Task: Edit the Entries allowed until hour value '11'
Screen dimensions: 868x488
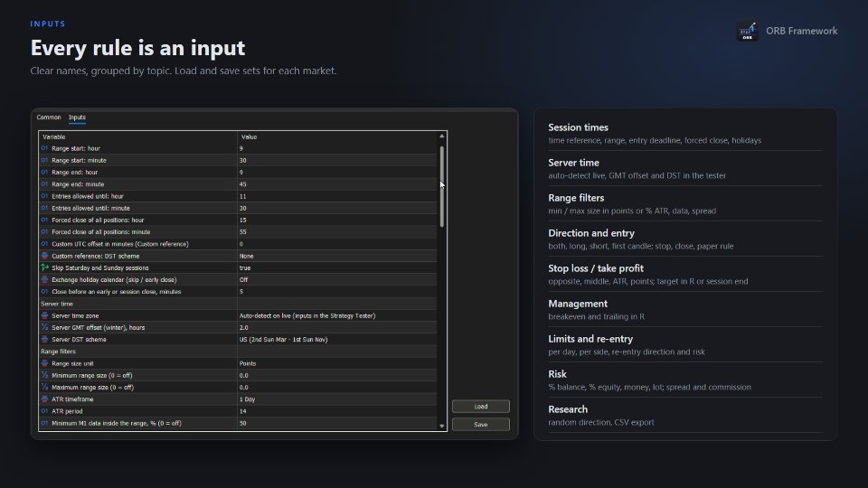Action: click(x=337, y=196)
